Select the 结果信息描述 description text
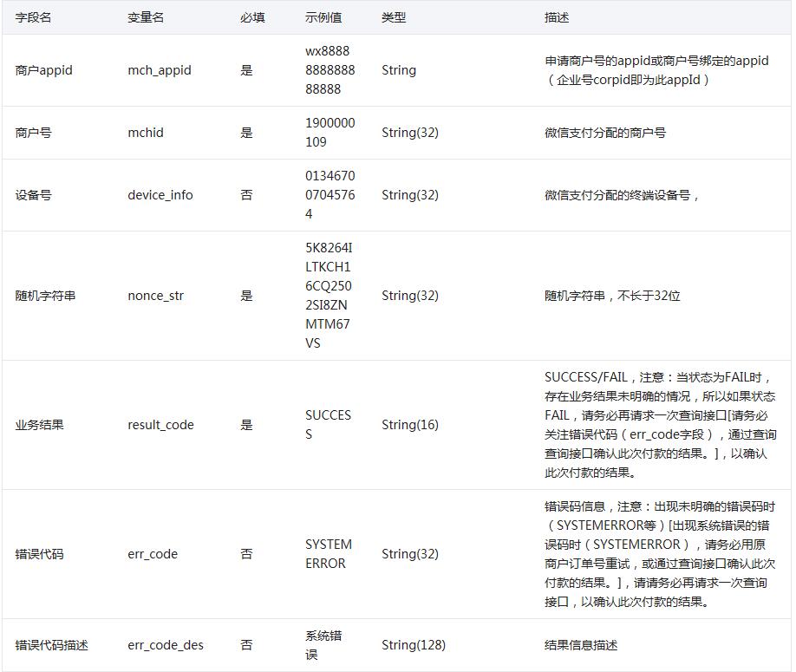The height and width of the screenshot is (672, 796). pyautogui.click(x=581, y=645)
